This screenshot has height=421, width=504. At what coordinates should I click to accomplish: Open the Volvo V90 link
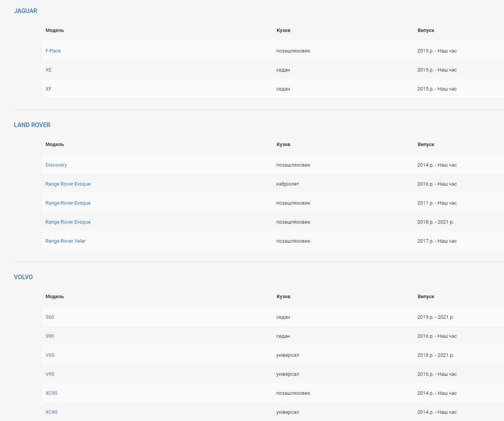(50, 374)
